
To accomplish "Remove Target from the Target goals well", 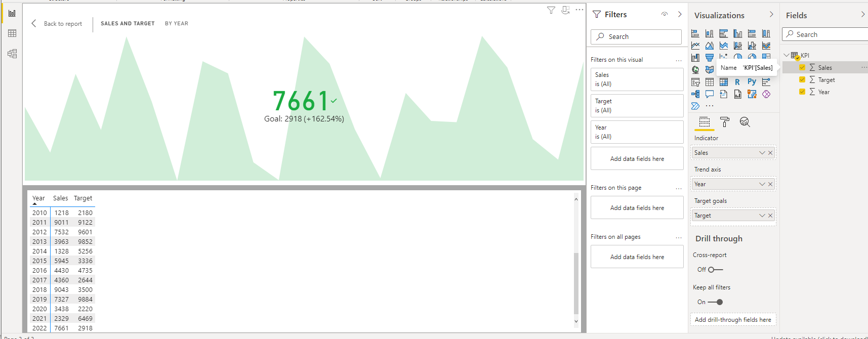I will [770, 216].
